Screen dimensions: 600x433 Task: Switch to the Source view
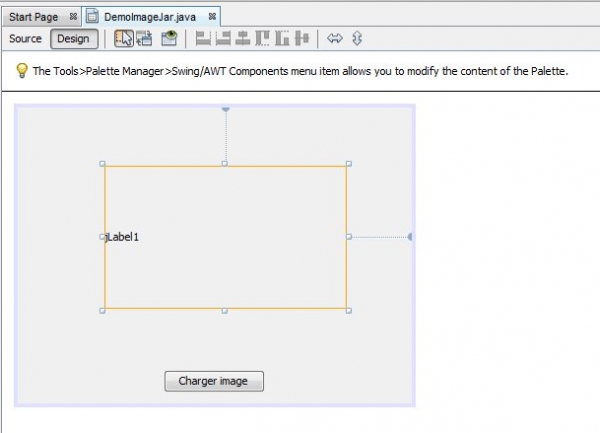[25, 39]
